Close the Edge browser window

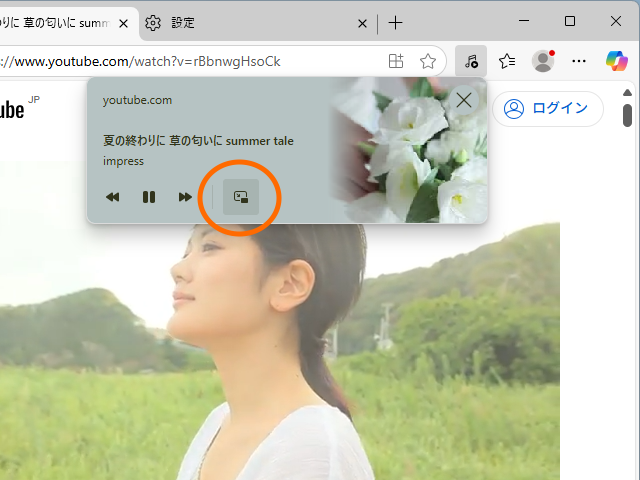pos(616,21)
